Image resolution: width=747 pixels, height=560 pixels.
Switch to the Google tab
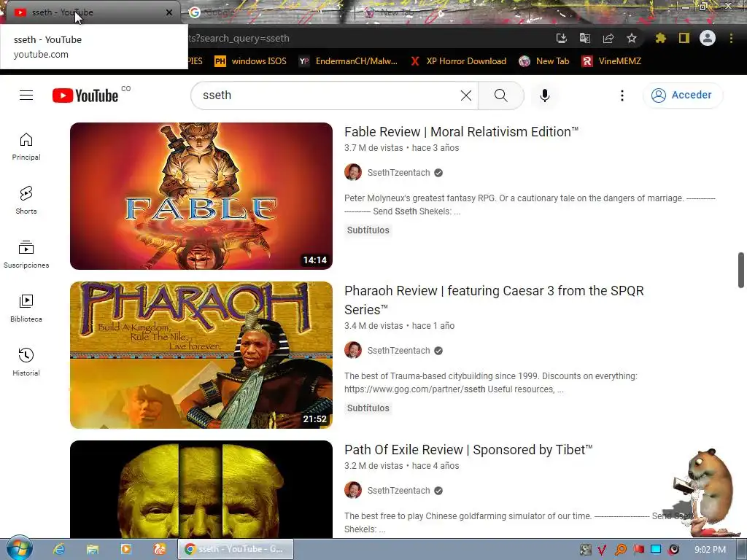267,12
